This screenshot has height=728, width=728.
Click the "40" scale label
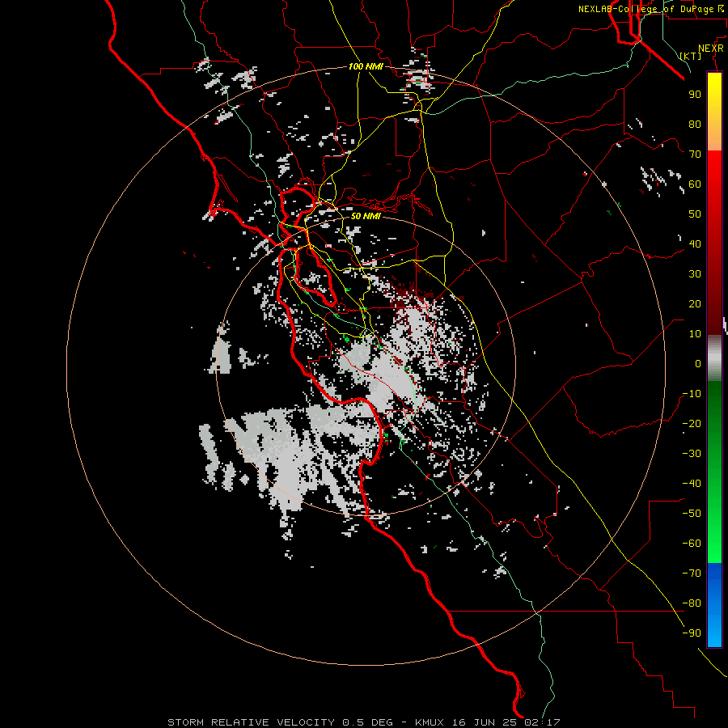pos(695,243)
